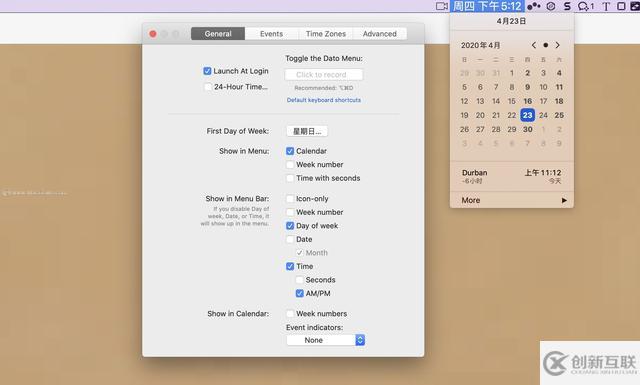This screenshot has height=385, width=640.
Task: Click the T text icon in menu bar
Action: (x=606, y=6)
